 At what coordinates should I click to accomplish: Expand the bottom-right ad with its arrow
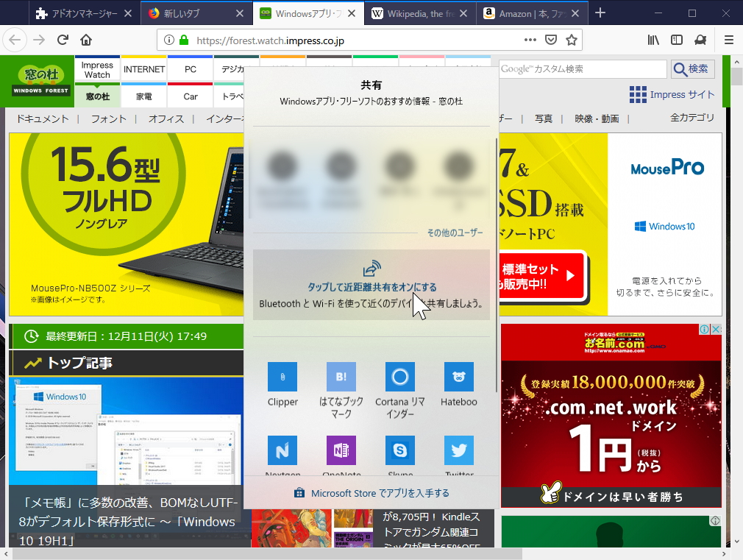click(714, 520)
